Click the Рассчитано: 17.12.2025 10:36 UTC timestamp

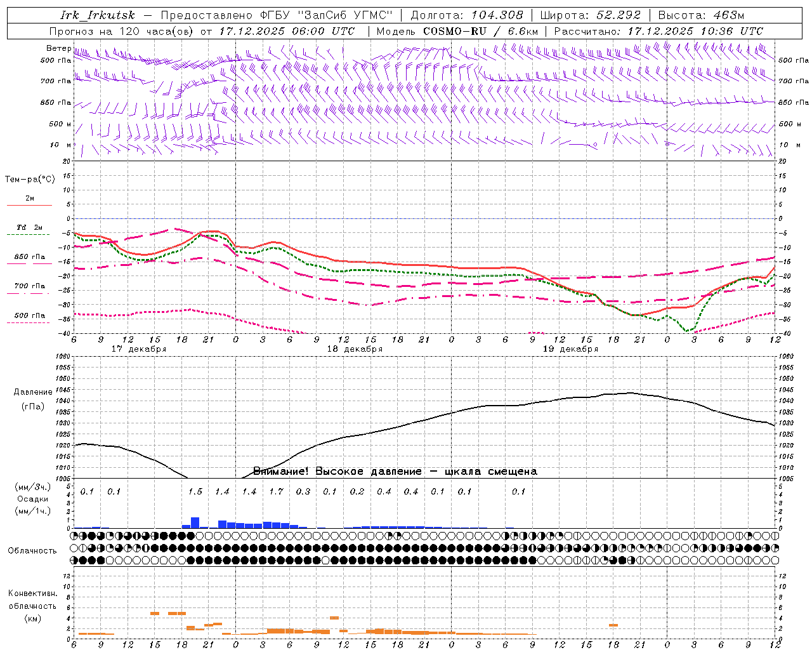(x=658, y=31)
